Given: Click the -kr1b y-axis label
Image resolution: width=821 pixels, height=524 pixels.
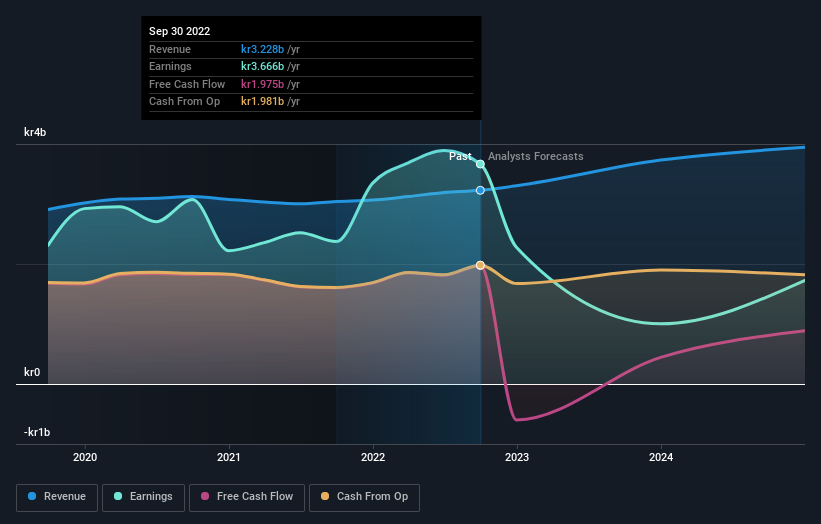Looking at the screenshot, I should click(37, 432).
